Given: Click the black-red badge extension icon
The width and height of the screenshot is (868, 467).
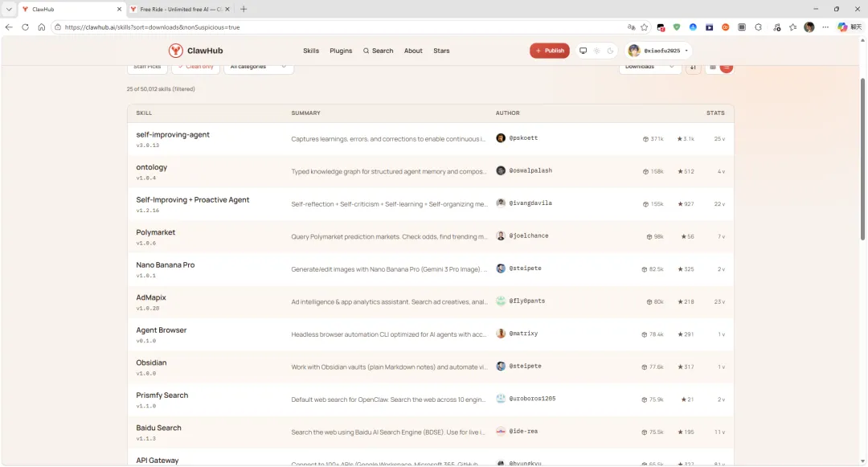Looking at the screenshot, I should [661, 27].
